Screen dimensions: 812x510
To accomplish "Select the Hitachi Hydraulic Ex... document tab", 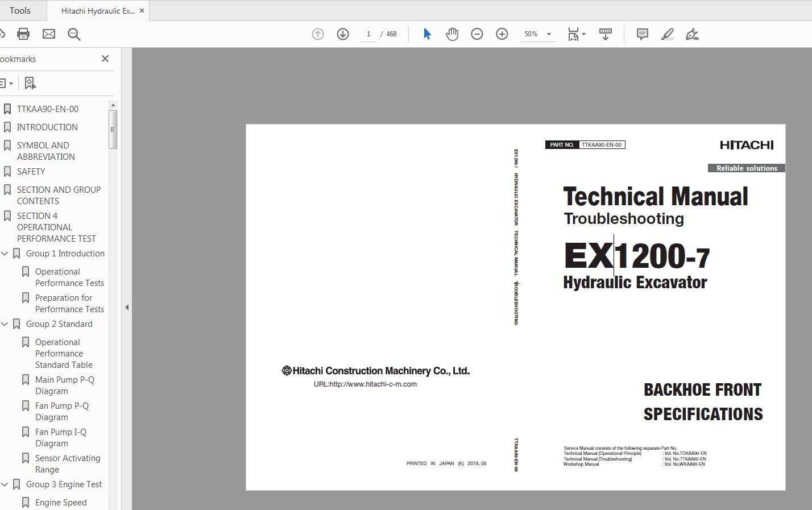I will click(97, 11).
